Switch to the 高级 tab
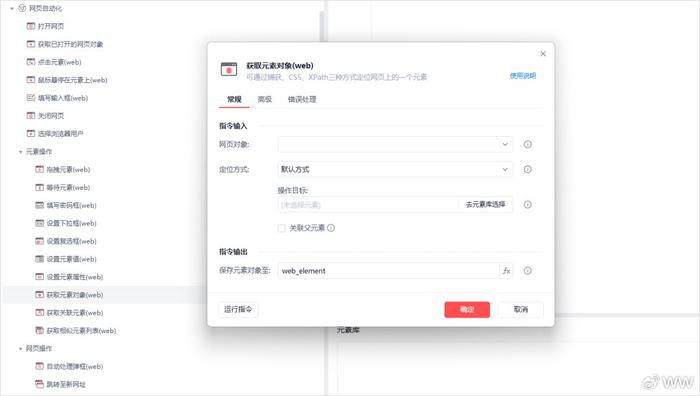 pos(265,99)
